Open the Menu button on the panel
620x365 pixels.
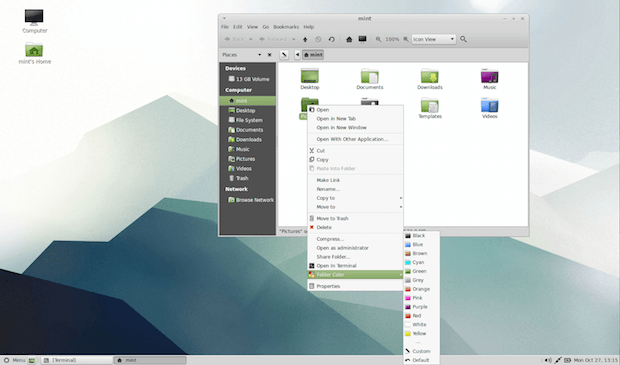14,360
